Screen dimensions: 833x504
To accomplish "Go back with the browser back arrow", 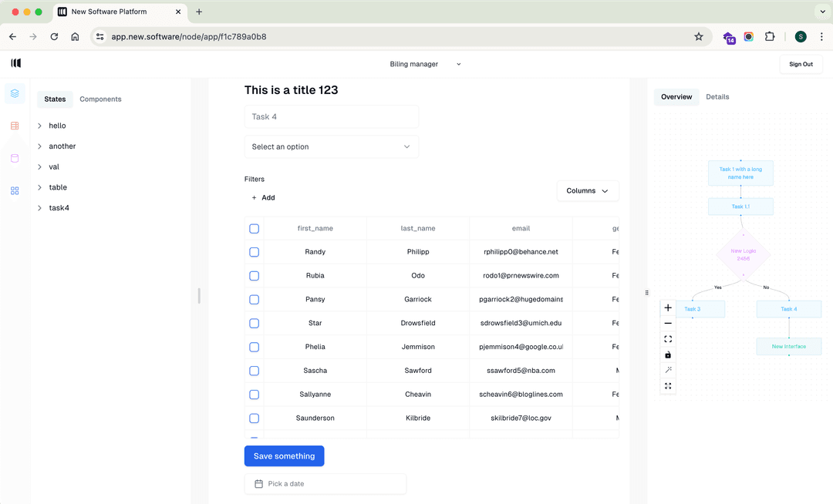I will click(x=13, y=37).
